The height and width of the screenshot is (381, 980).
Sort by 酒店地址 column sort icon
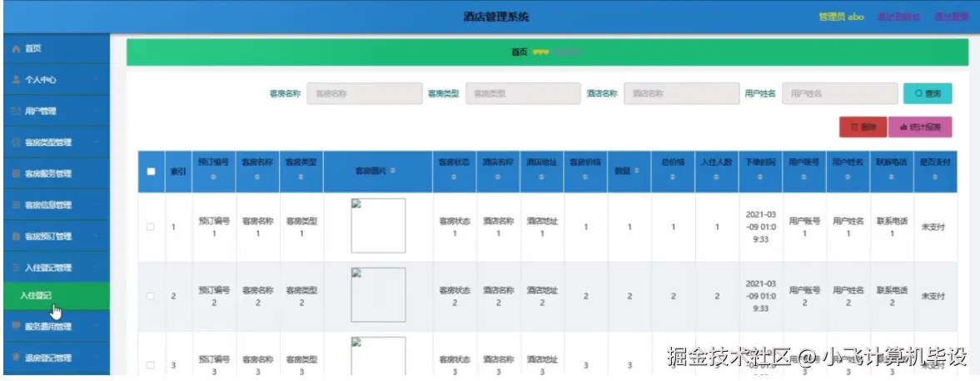541,178
